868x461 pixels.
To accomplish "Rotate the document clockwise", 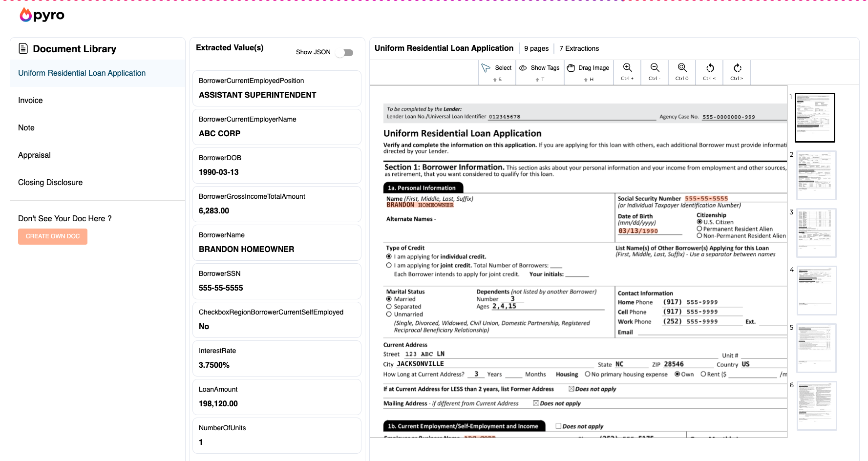I will click(x=737, y=67).
